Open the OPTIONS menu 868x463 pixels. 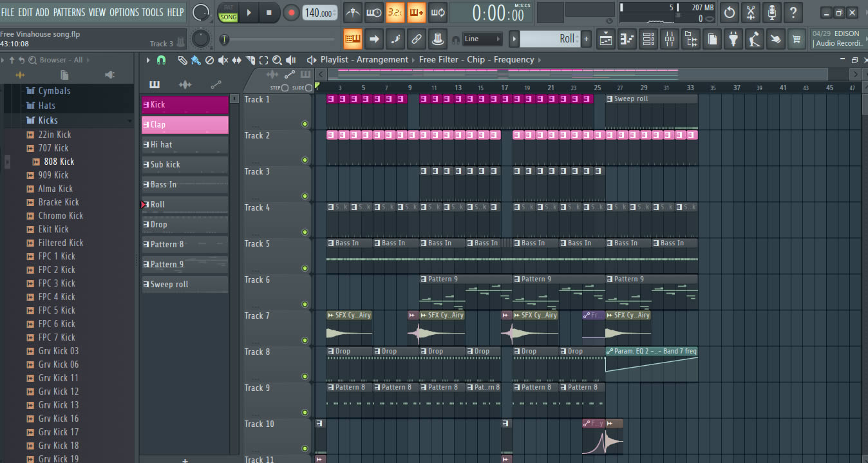[124, 12]
